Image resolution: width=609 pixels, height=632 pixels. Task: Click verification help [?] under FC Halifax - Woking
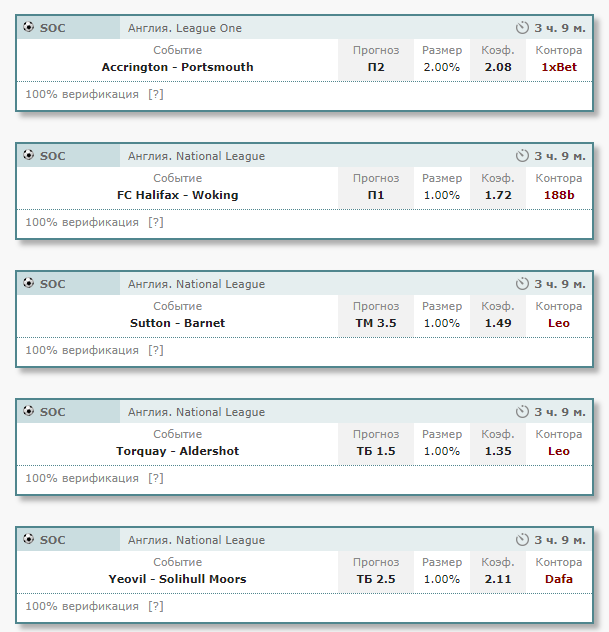click(155, 222)
